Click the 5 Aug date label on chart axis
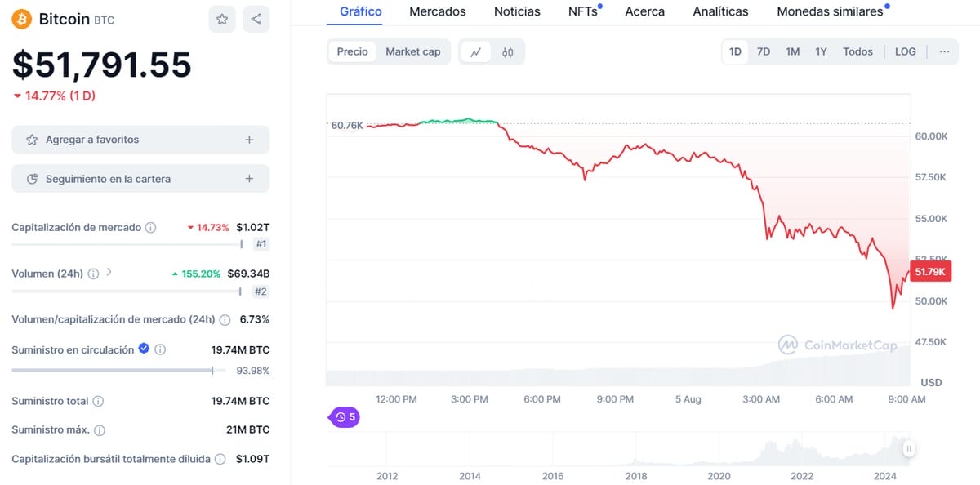The width and height of the screenshot is (980, 485). (x=688, y=399)
